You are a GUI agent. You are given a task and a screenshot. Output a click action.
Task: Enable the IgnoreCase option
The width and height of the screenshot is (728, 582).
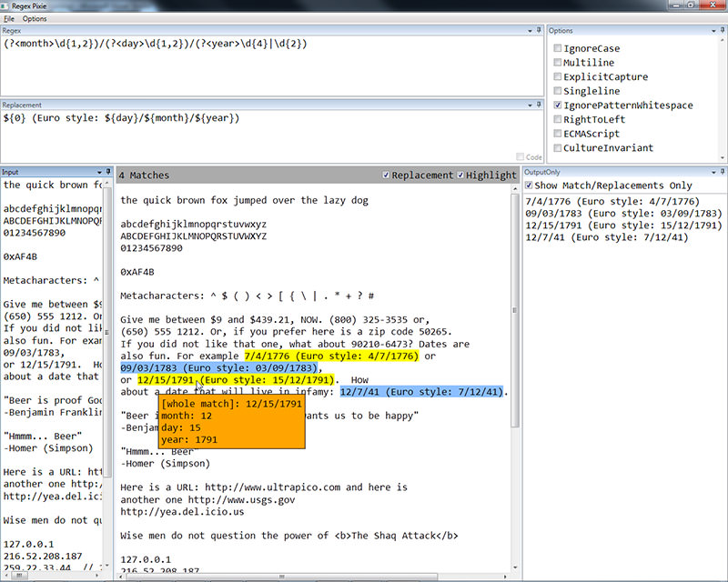coord(558,48)
